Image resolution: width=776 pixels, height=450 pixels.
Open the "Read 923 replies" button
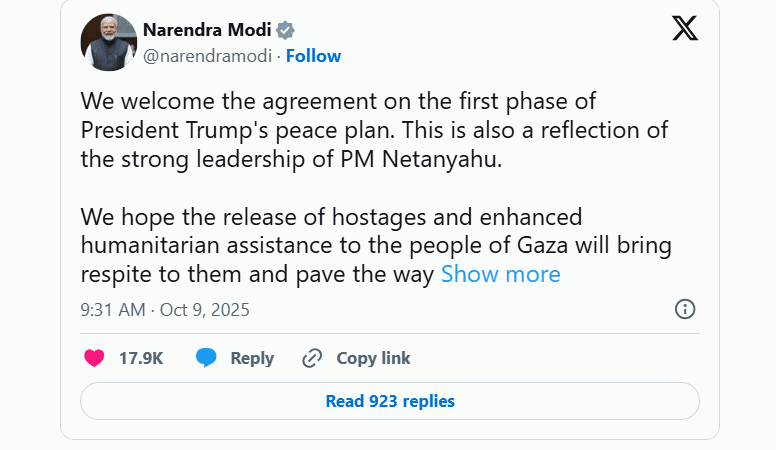coord(389,401)
